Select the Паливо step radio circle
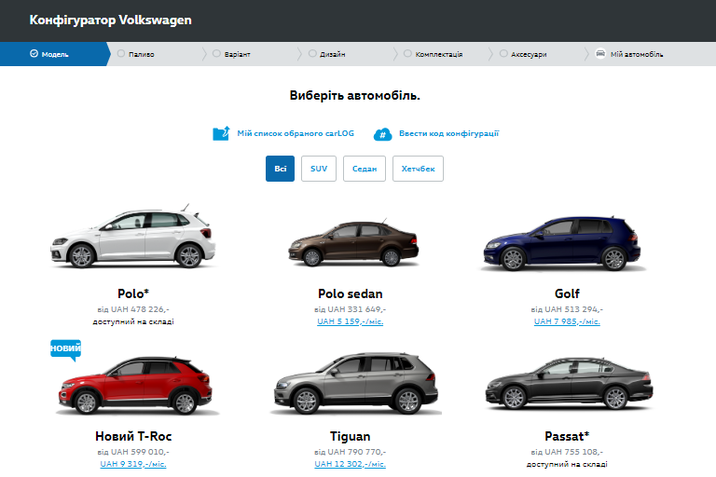This screenshot has width=716, height=477. coord(121,53)
